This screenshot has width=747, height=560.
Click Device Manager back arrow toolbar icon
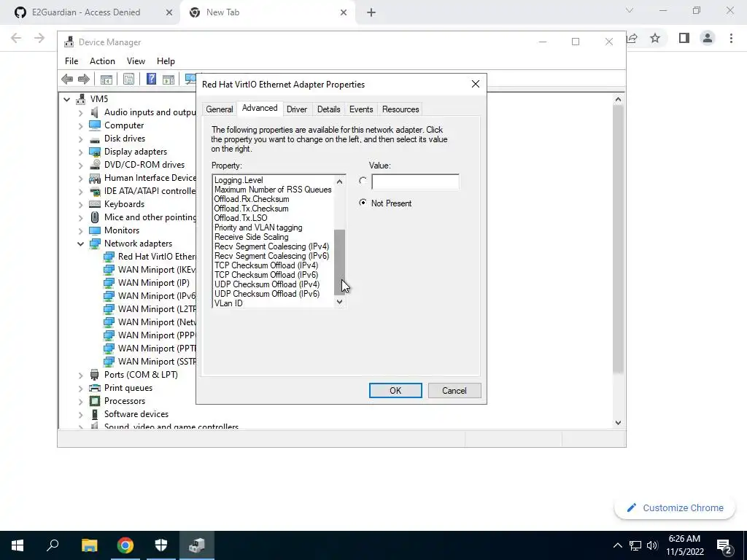coord(67,79)
